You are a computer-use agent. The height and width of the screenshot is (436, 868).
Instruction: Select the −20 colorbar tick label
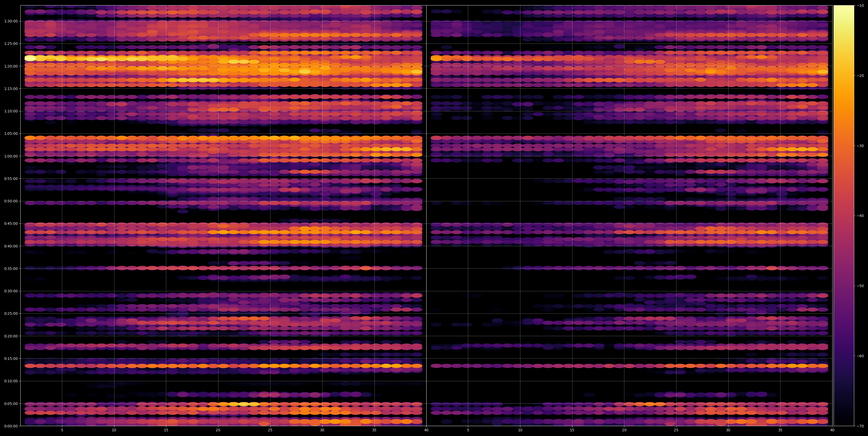click(860, 76)
